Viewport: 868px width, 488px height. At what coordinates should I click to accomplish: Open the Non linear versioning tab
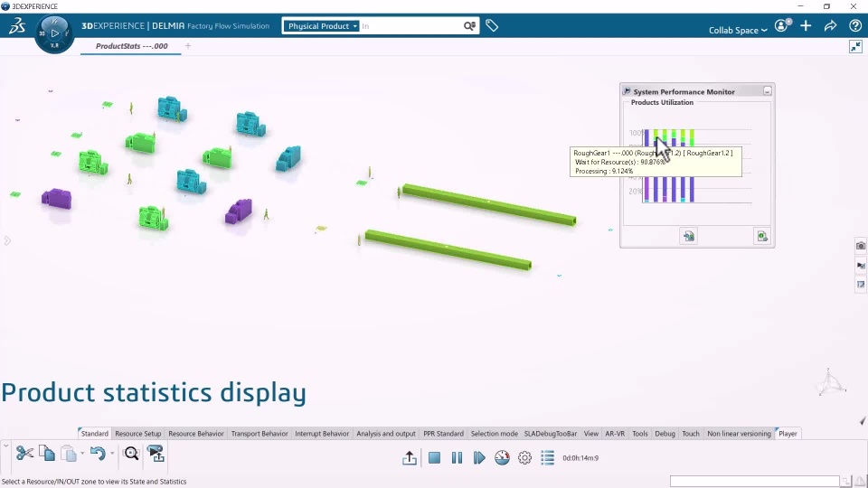pos(739,434)
